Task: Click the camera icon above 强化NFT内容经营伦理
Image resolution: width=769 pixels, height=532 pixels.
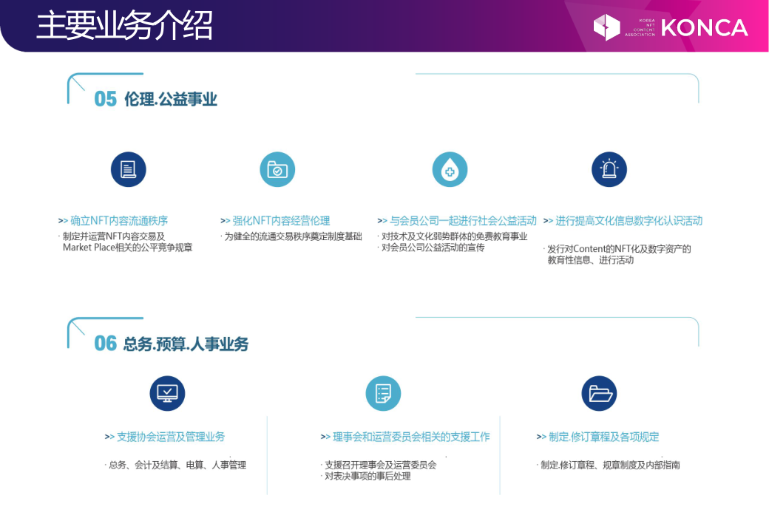Action: [277, 169]
